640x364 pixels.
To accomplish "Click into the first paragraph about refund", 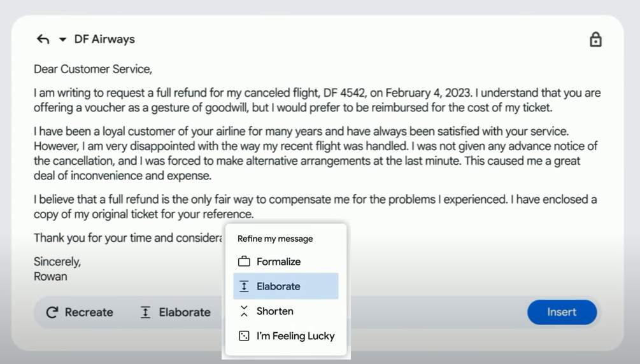I will (316, 101).
